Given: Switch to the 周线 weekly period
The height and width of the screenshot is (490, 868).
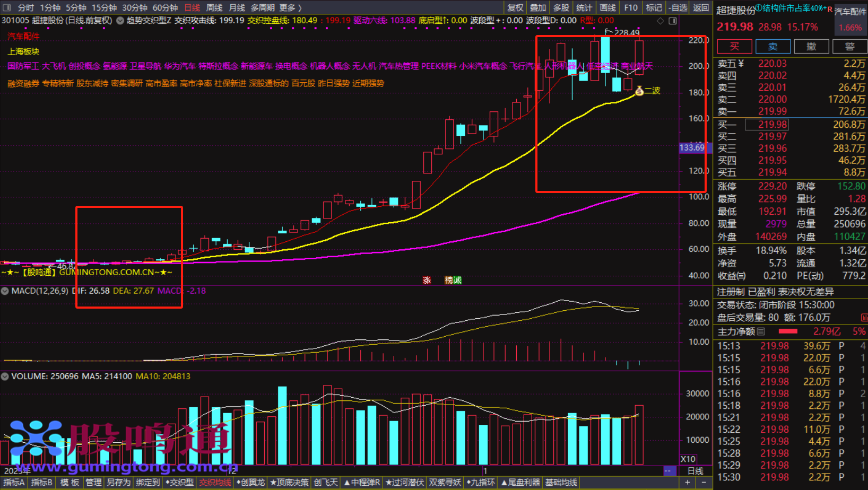Looking at the screenshot, I should pyautogui.click(x=214, y=7).
